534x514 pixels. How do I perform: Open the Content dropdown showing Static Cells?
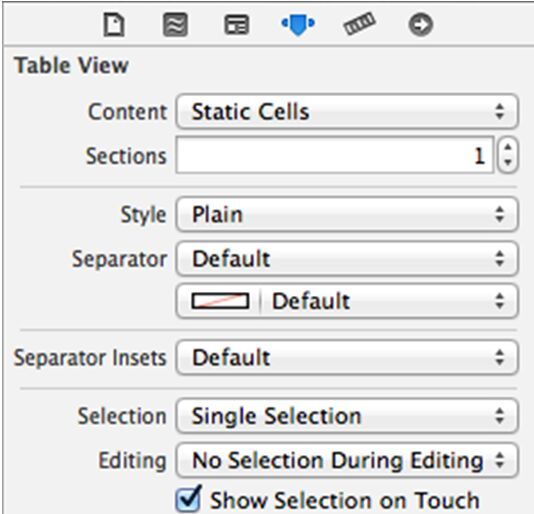point(347,112)
